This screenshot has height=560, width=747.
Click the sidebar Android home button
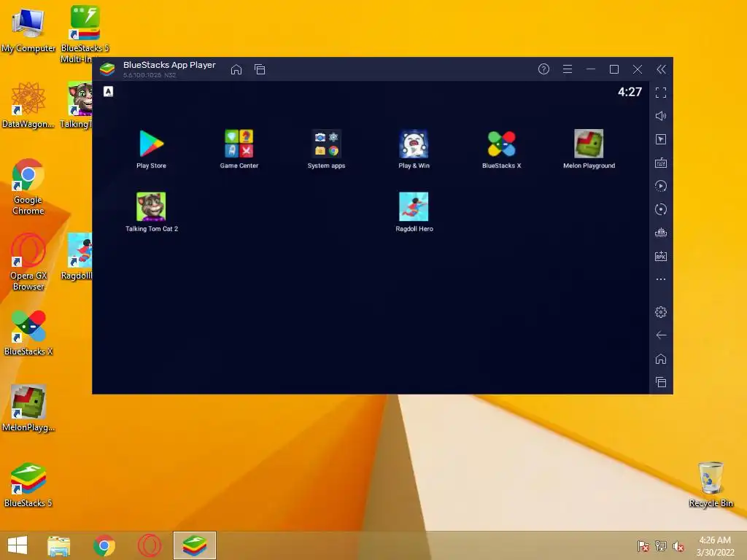point(661,359)
